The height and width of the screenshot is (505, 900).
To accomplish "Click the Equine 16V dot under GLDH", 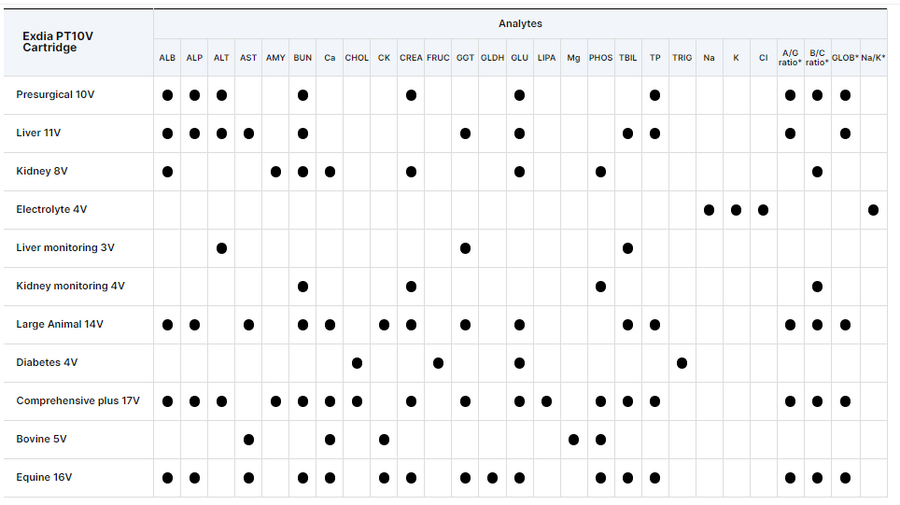I will [x=492, y=478].
